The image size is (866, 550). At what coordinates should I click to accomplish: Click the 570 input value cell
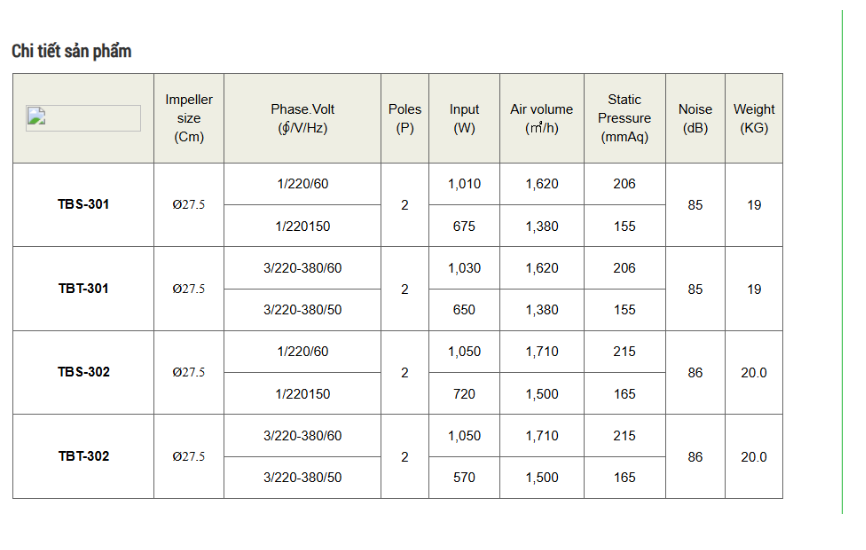464,478
